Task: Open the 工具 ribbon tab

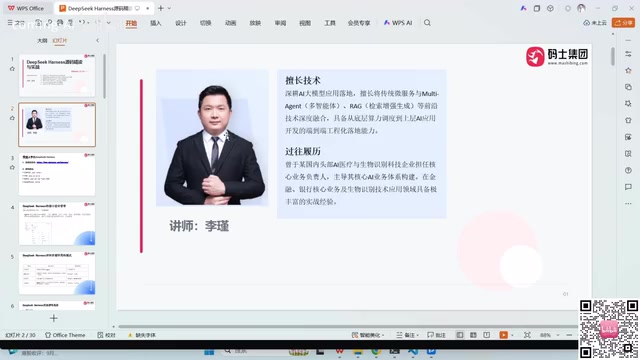Action: click(330, 23)
